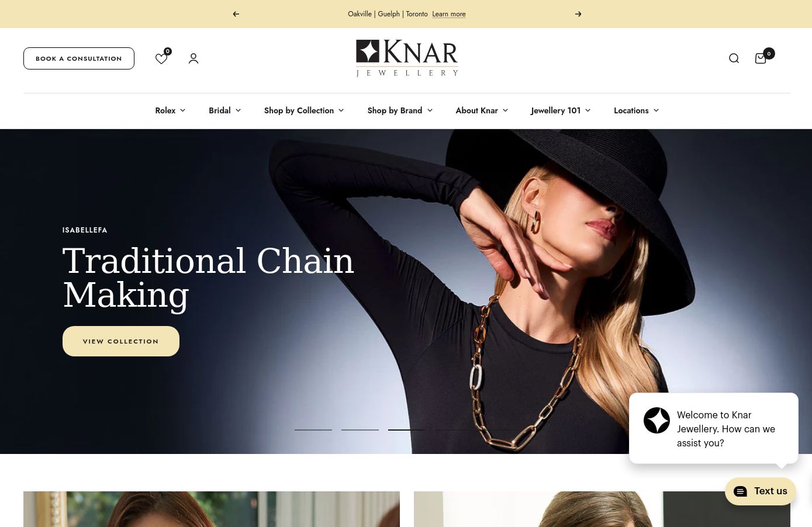
Task: Expand Shop by Collection dropdown
Action: point(304,110)
